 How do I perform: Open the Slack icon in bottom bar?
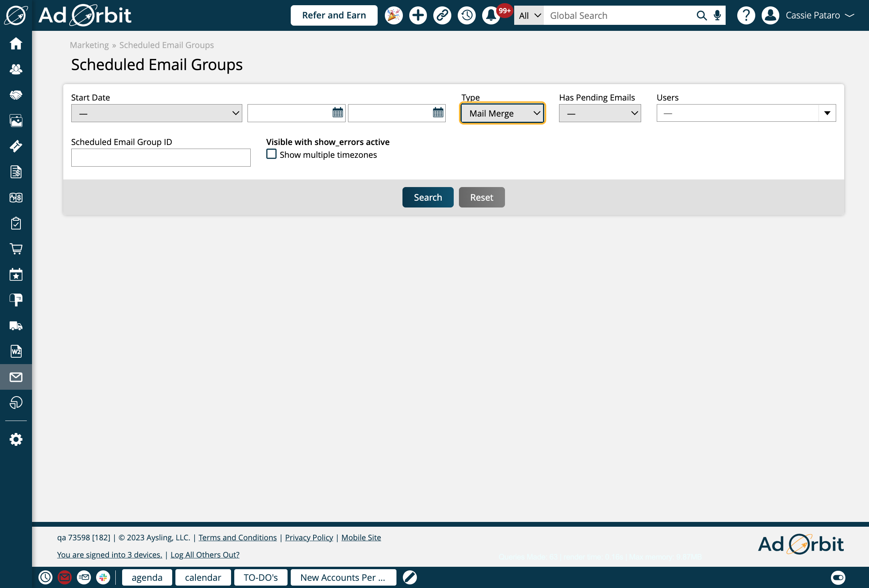104,577
